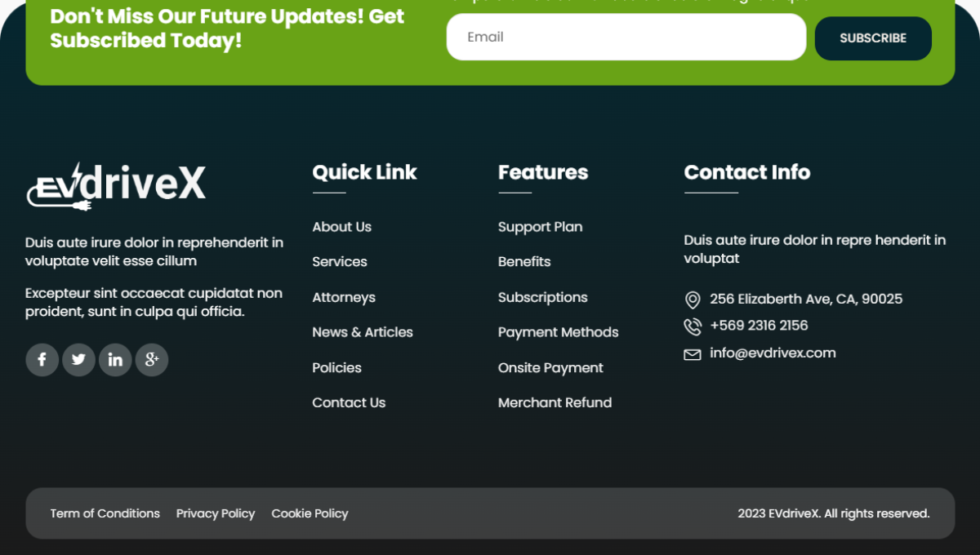View the Payment Methods link

[558, 332]
